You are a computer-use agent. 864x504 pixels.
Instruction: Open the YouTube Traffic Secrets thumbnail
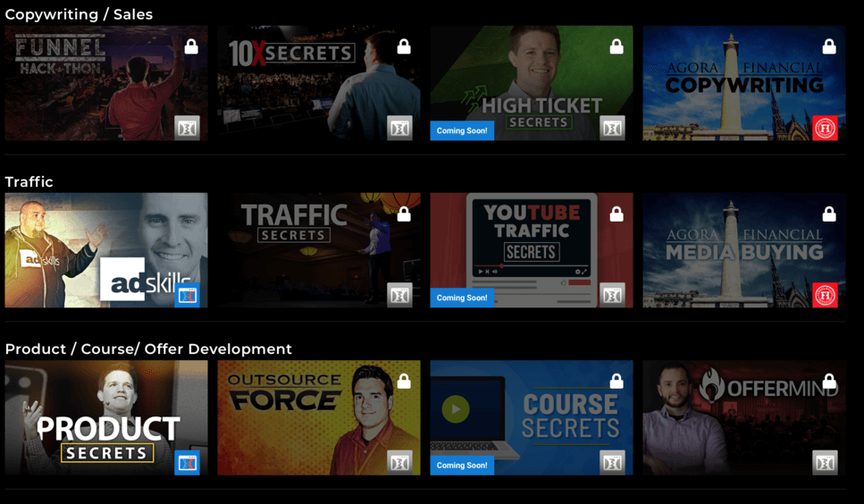532,250
